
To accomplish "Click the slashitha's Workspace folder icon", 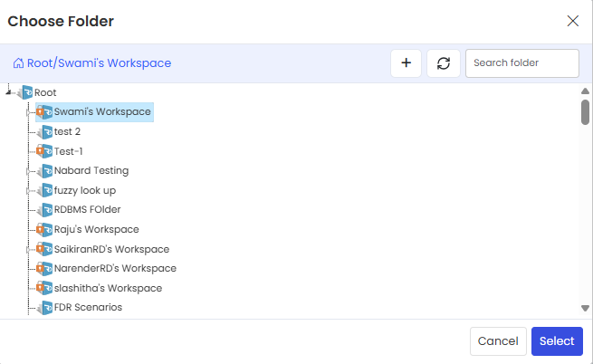I will tap(44, 288).
